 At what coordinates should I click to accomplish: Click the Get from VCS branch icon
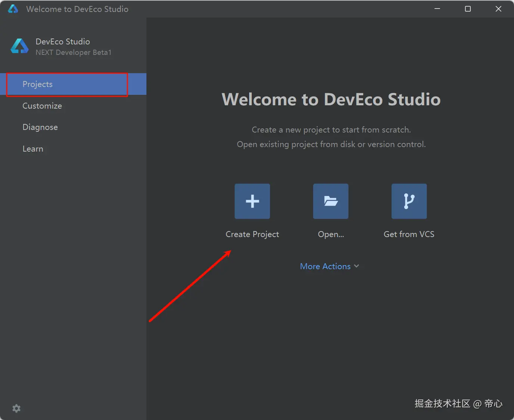coord(409,201)
